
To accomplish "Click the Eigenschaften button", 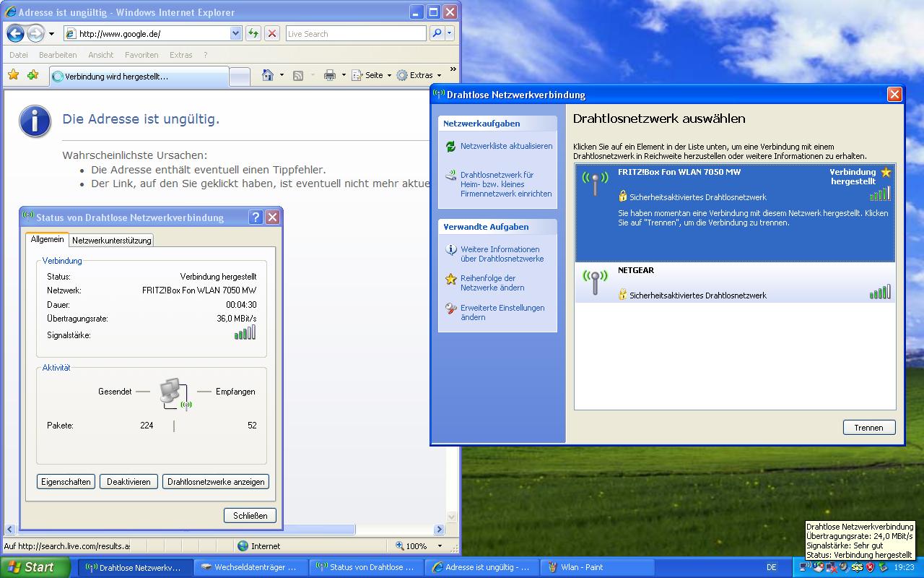I will [x=66, y=481].
